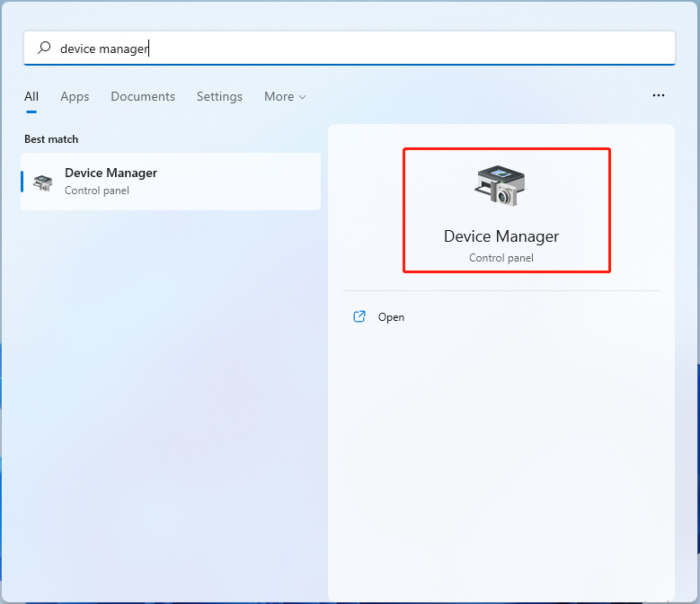Click the Device Manager title in preview pane
The width and height of the screenshot is (700, 604).
pos(501,236)
